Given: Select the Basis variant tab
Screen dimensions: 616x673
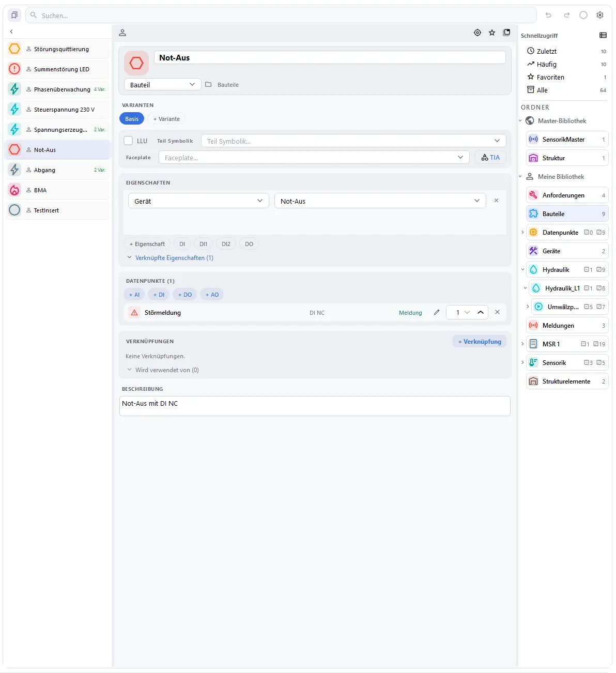Looking at the screenshot, I should tap(132, 118).
